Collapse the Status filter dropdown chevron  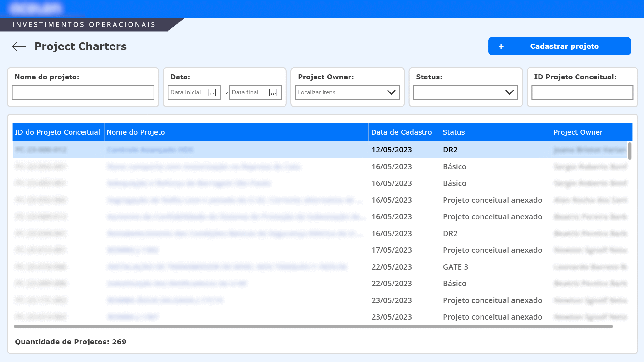point(509,92)
